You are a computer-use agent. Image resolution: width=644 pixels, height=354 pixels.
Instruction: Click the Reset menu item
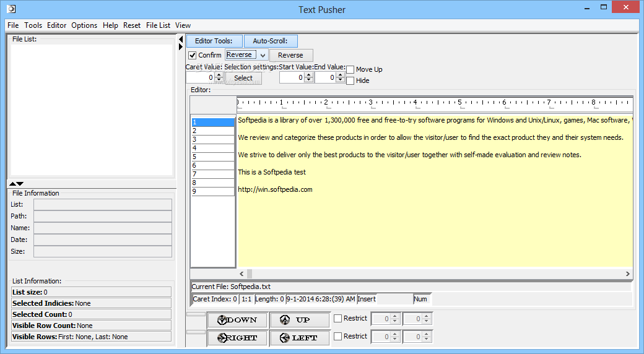coord(132,25)
